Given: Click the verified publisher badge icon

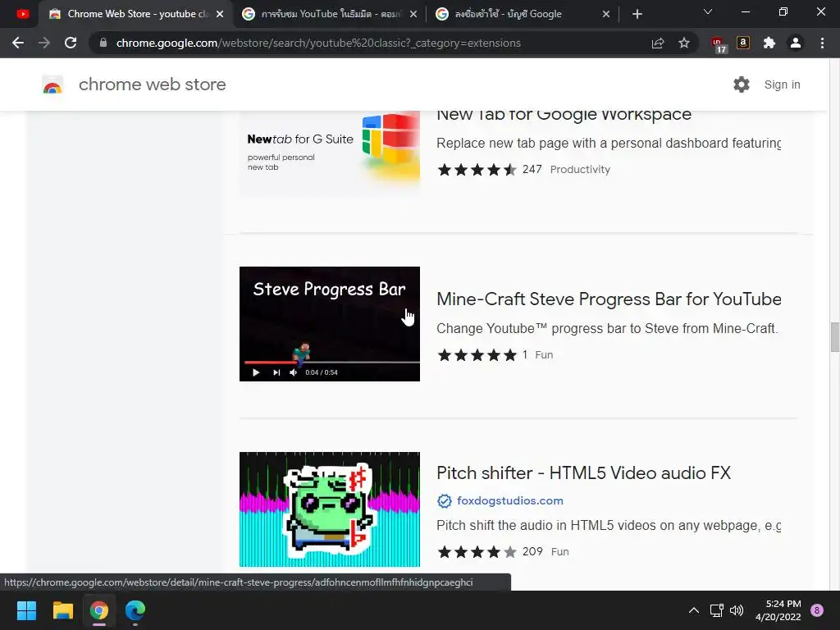Looking at the screenshot, I should click(x=444, y=501).
